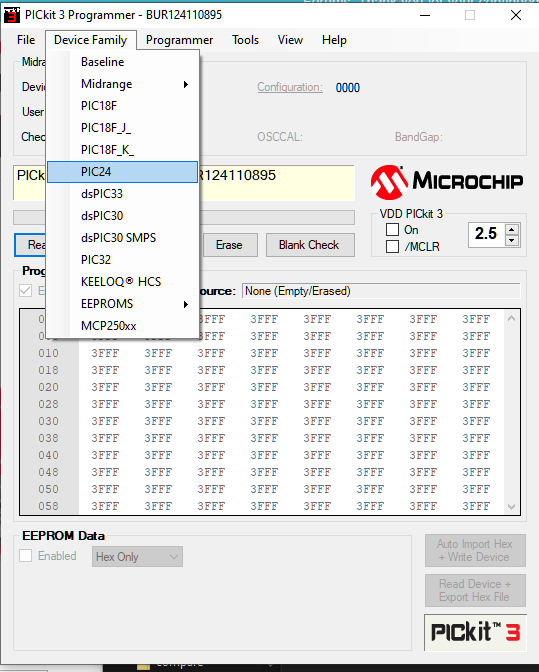This screenshot has height=672, width=539.
Task: Click the PICkit 3 title bar icon
Action: point(12,15)
